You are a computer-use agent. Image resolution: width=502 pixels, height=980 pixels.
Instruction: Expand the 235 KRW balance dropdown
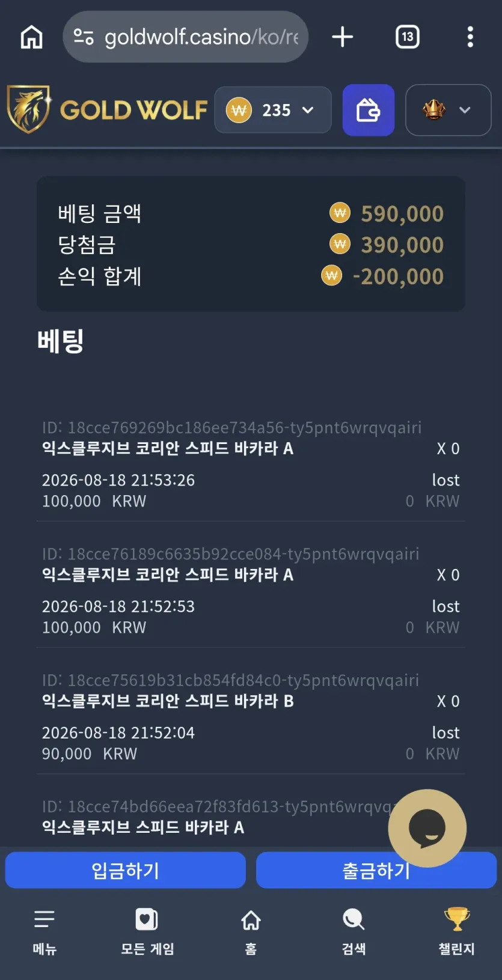click(273, 110)
